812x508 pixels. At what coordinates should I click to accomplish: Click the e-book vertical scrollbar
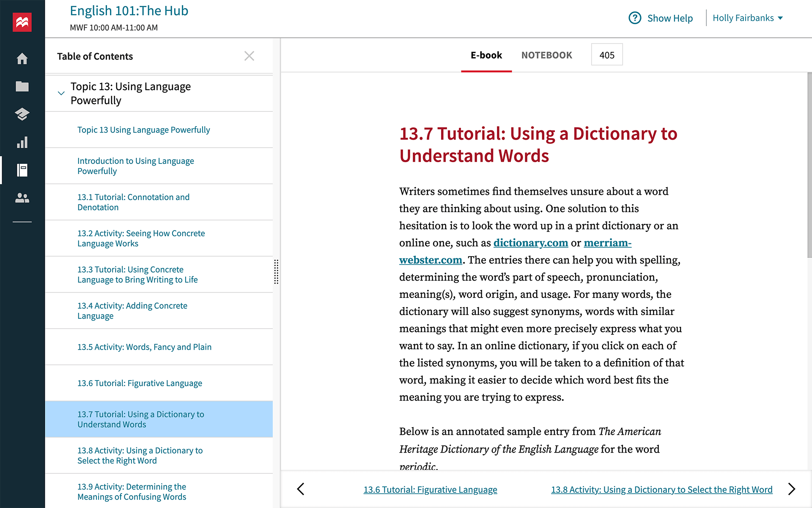coord(809,165)
